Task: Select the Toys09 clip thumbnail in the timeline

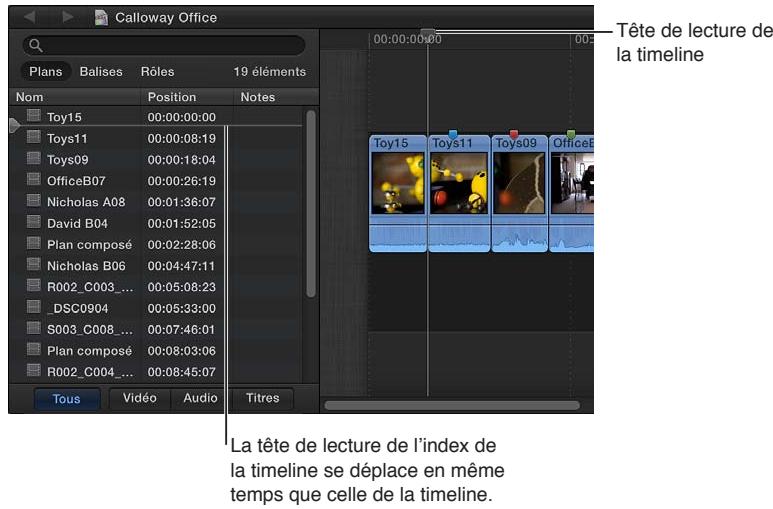Action: 519,183
